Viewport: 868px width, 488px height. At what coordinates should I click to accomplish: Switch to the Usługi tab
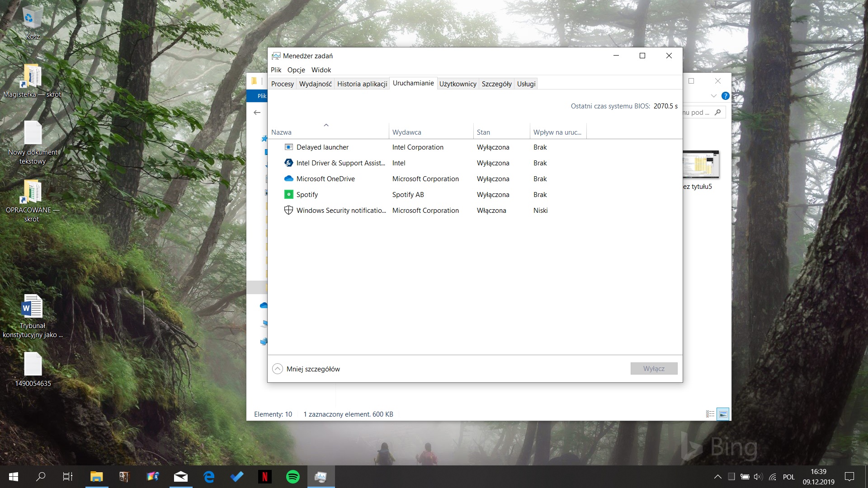[x=526, y=84]
